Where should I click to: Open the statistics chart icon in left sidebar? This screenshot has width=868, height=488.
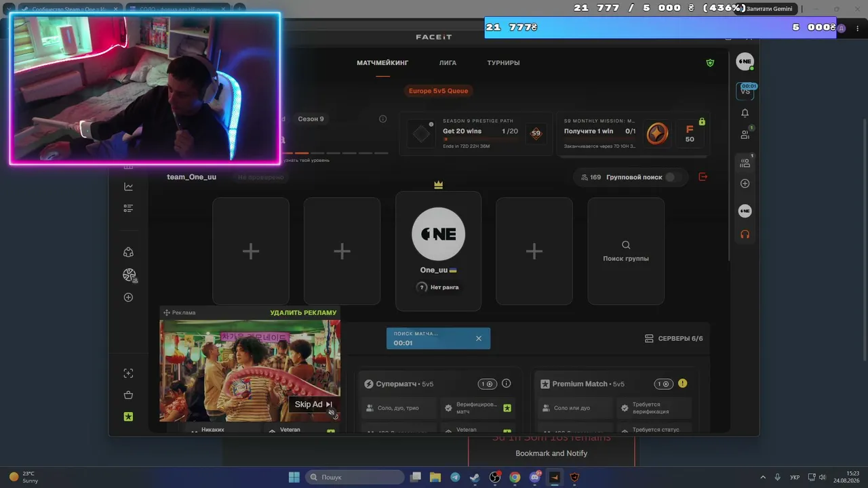coord(128,187)
